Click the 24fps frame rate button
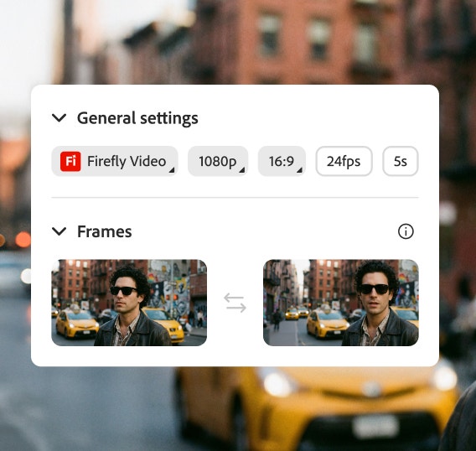The width and height of the screenshot is (476, 451). tap(344, 161)
